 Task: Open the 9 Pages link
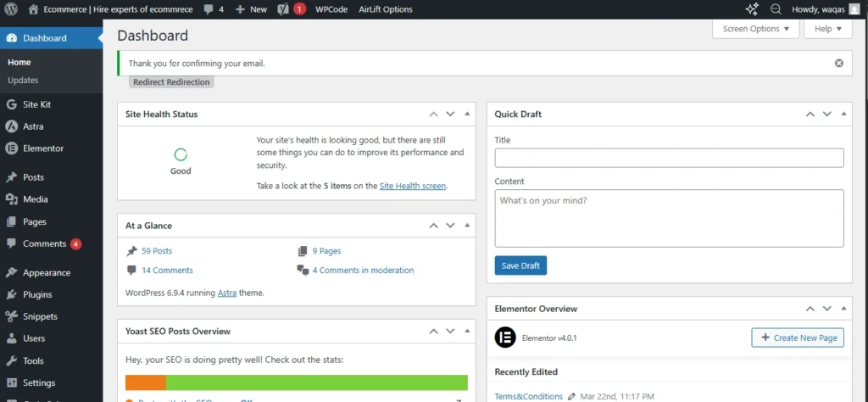pos(326,251)
